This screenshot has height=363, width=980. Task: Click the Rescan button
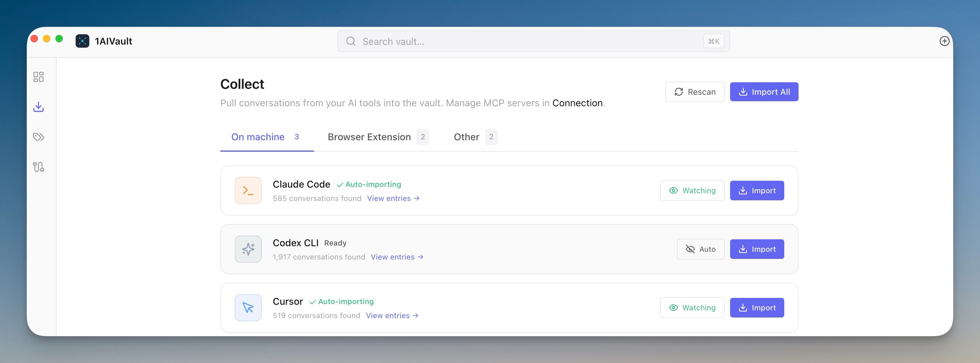pos(695,92)
